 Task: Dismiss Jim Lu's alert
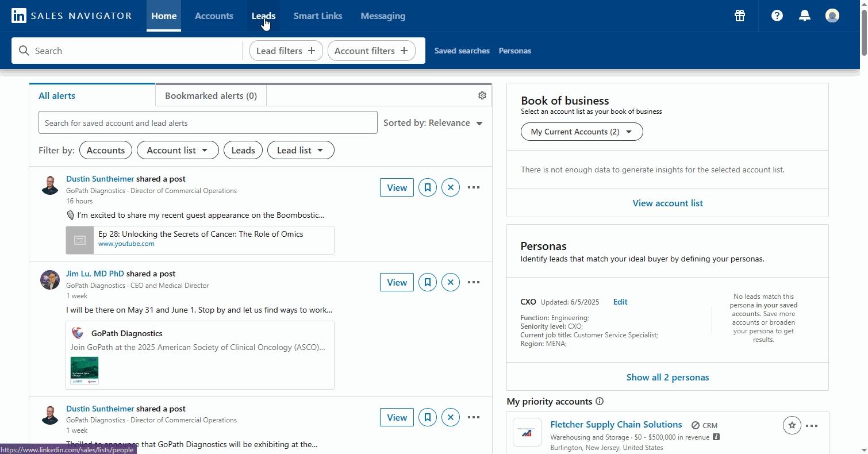451,282
